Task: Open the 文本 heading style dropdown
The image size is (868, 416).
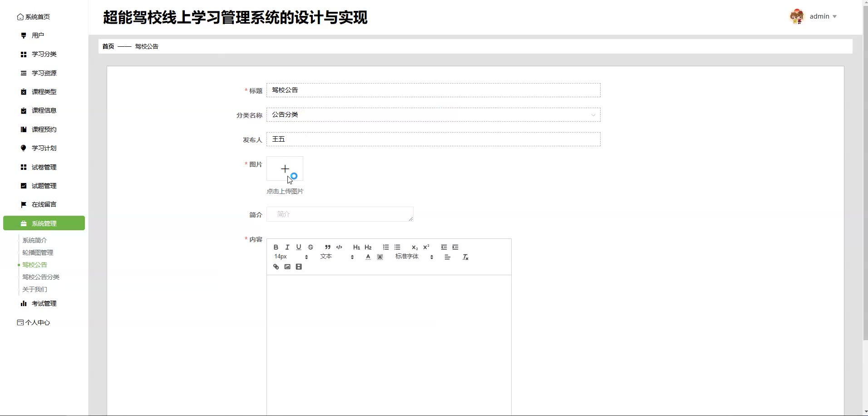Action: pos(336,257)
